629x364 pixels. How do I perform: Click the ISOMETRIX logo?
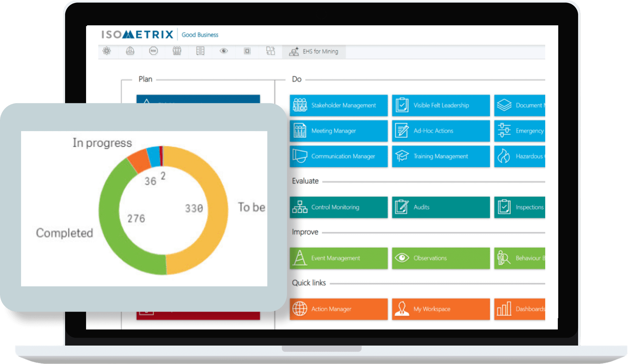coord(138,34)
